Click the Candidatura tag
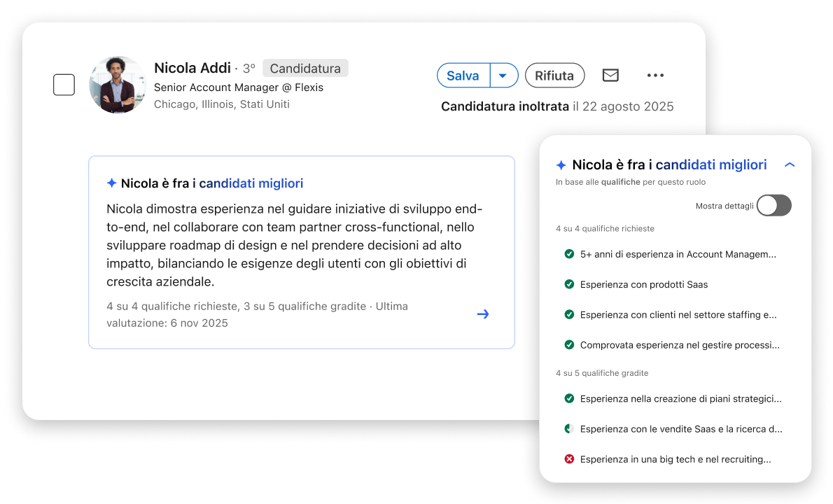This screenshot has width=833, height=504. [305, 69]
